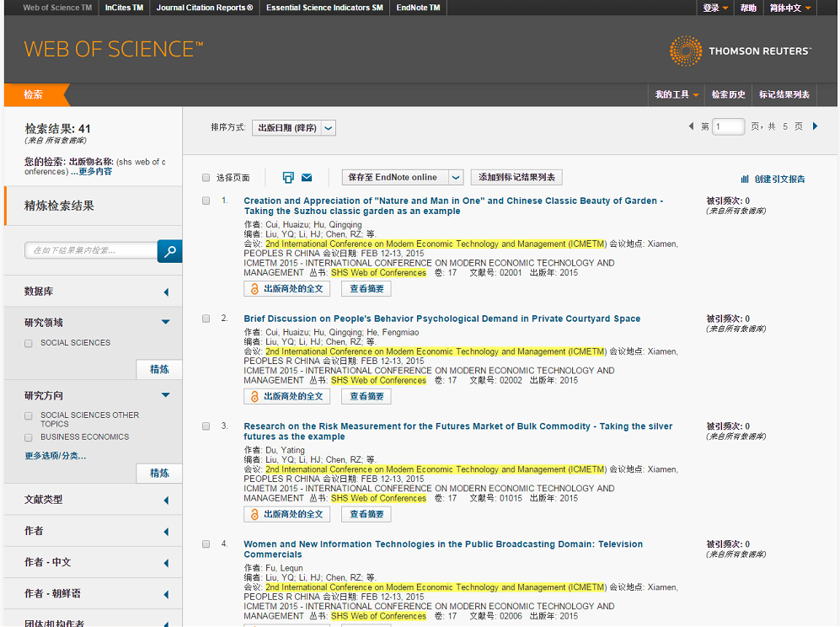
Task: Click SHS Web of Conferences in result 1
Action: (x=378, y=273)
